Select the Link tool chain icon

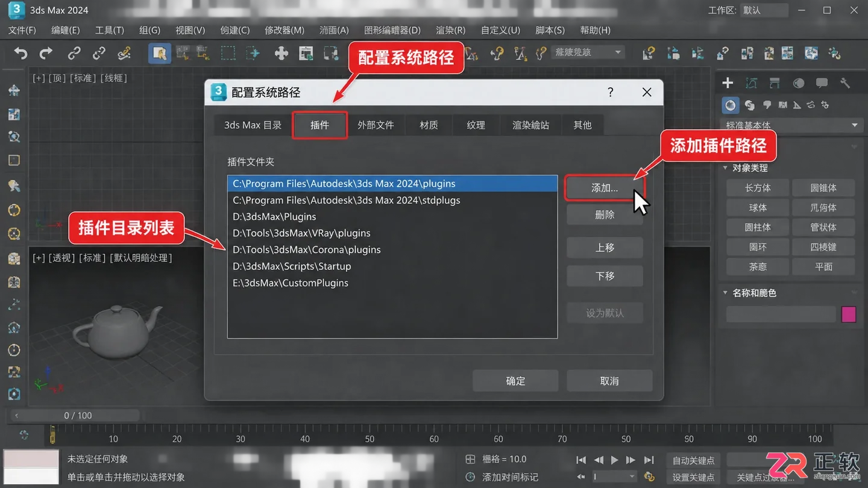[x=74, y=54]
